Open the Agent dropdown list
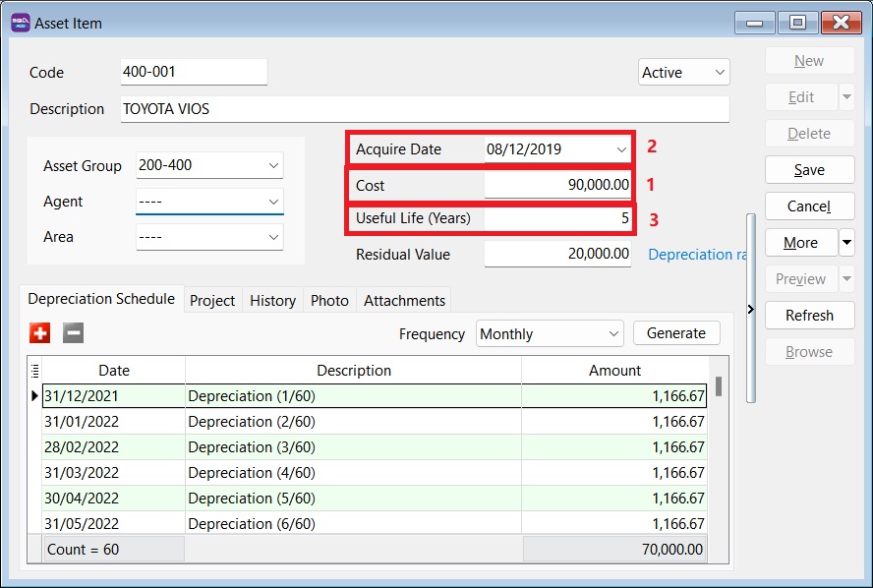873x588 pixels. (x=272, y=202)
